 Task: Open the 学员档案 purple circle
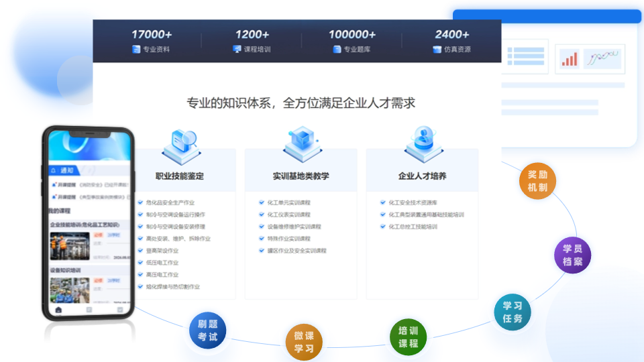point(573,255)
